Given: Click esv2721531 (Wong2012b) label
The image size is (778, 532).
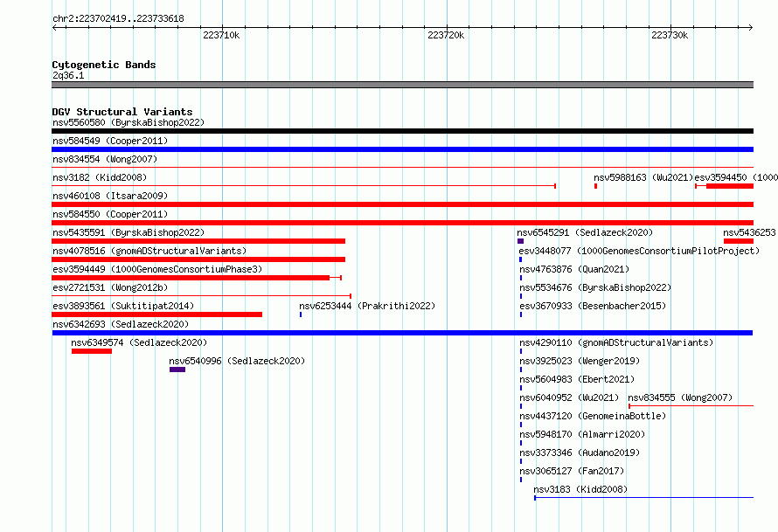Looking at the screenshot, I should pos(110,287).
